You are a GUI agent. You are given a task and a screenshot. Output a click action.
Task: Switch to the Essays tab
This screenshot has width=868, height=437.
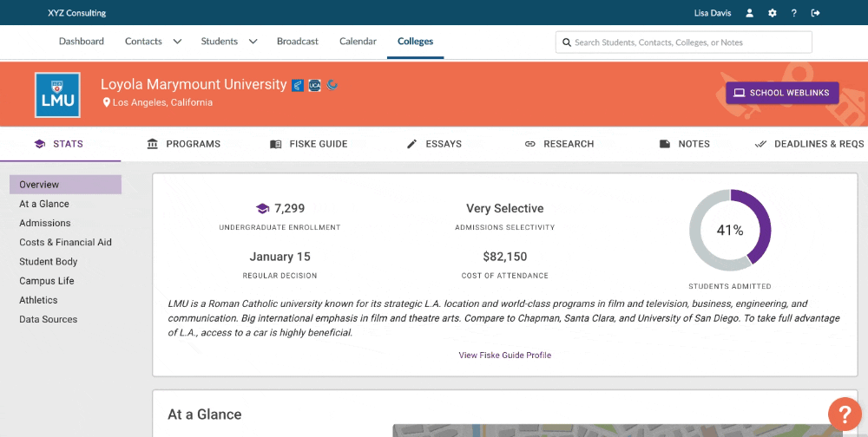pos(434,144)
